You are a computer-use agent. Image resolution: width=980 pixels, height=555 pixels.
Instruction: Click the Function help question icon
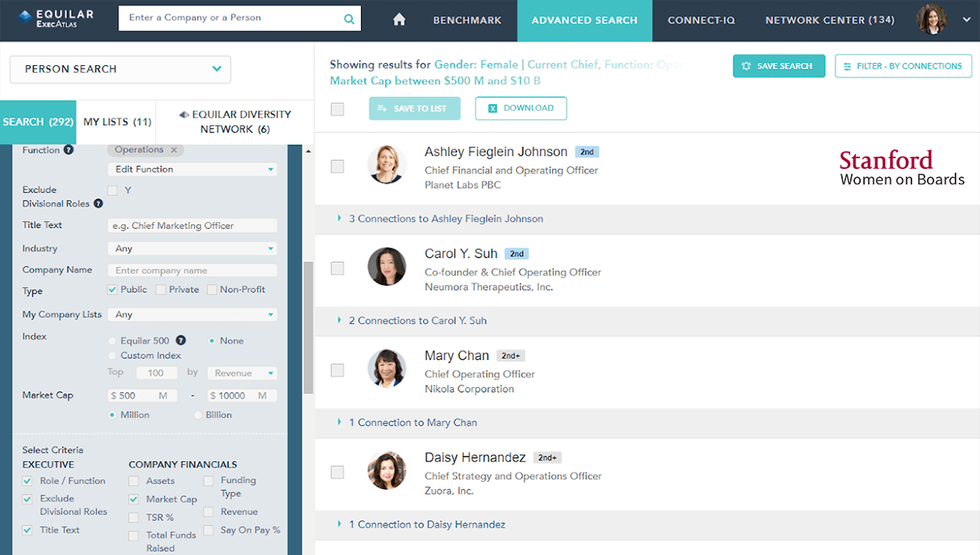point(69,150)
